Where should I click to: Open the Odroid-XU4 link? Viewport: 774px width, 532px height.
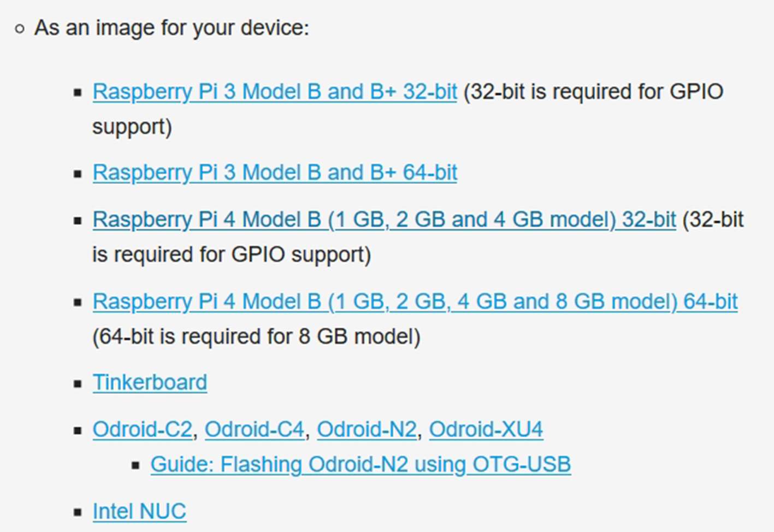486,429
